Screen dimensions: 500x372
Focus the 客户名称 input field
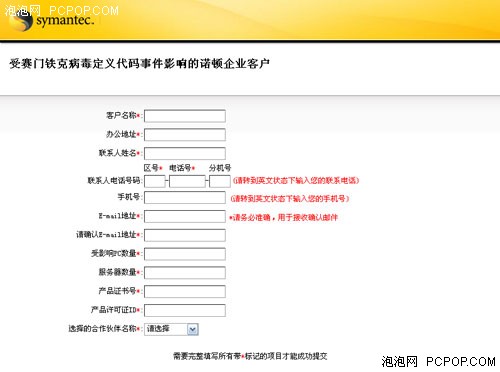click(x=185, y=116)
